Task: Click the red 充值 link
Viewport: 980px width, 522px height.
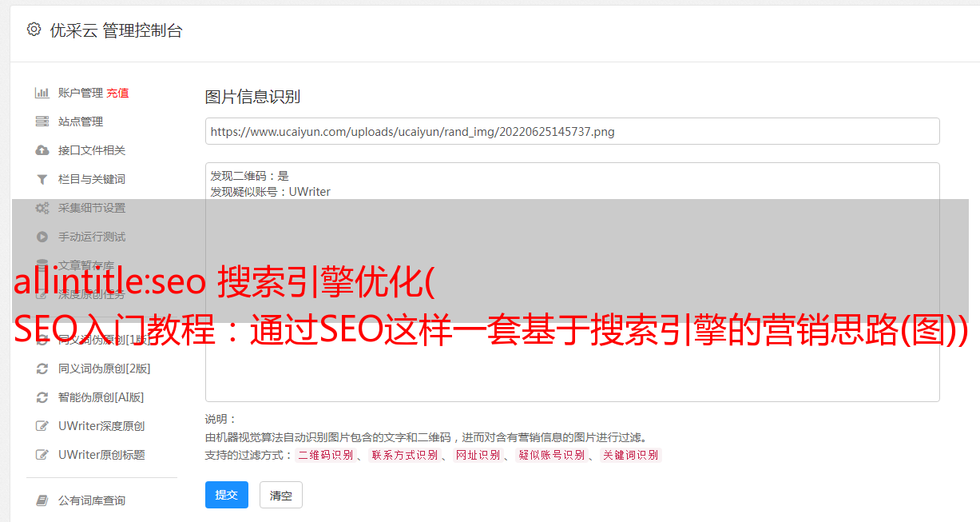Action: coord(117,93)
